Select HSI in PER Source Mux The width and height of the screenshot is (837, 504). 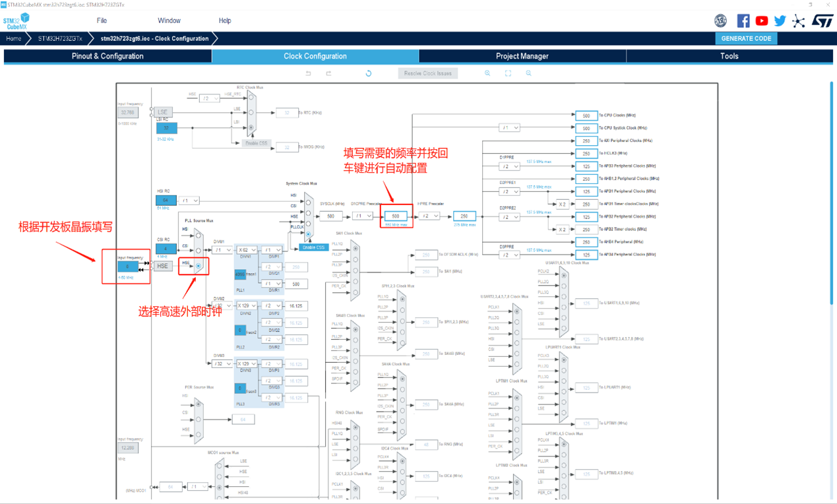198,404
